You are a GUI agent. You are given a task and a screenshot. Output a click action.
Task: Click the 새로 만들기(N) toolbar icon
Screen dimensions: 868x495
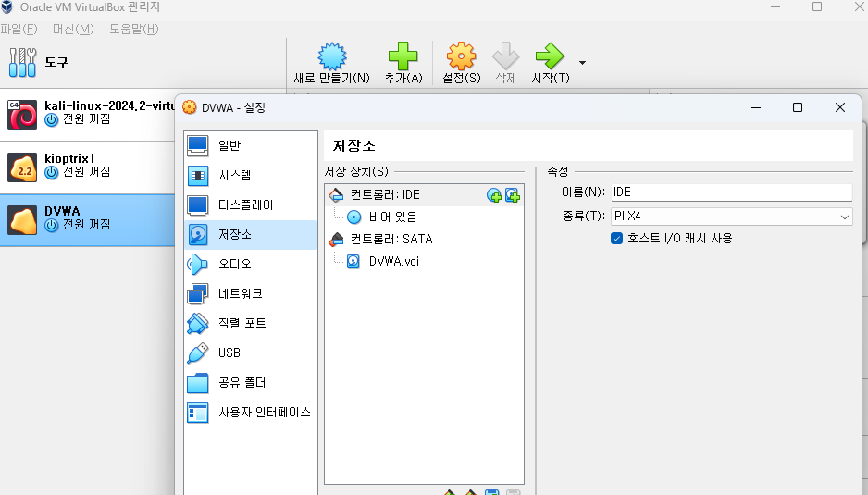pyautogui.click(x=331, y=56)
